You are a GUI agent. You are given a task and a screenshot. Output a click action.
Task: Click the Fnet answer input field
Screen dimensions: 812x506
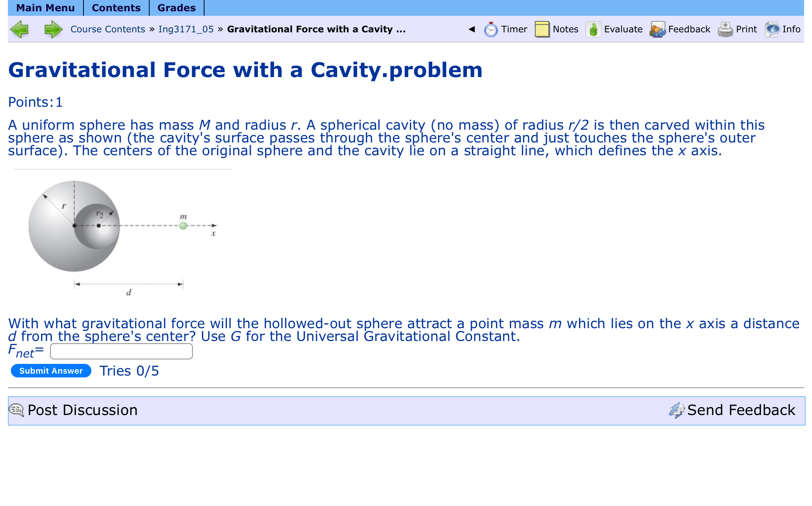121,351
